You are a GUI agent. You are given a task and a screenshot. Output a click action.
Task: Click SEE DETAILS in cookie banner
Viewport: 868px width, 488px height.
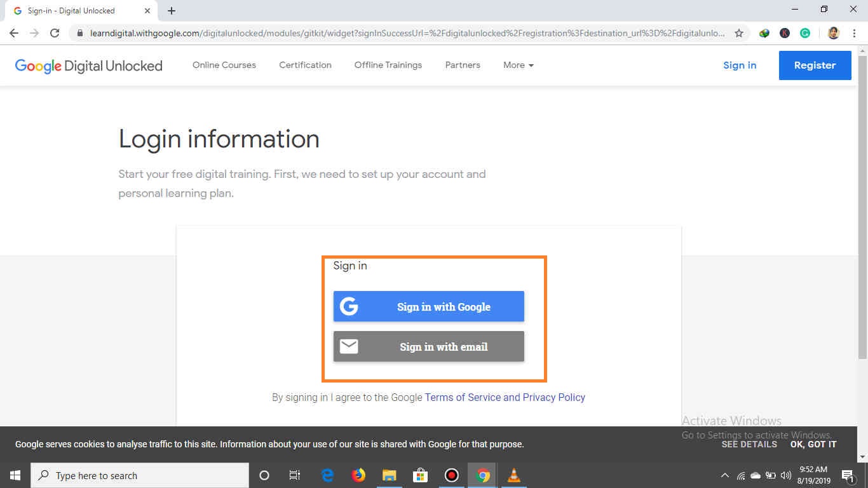749,444
